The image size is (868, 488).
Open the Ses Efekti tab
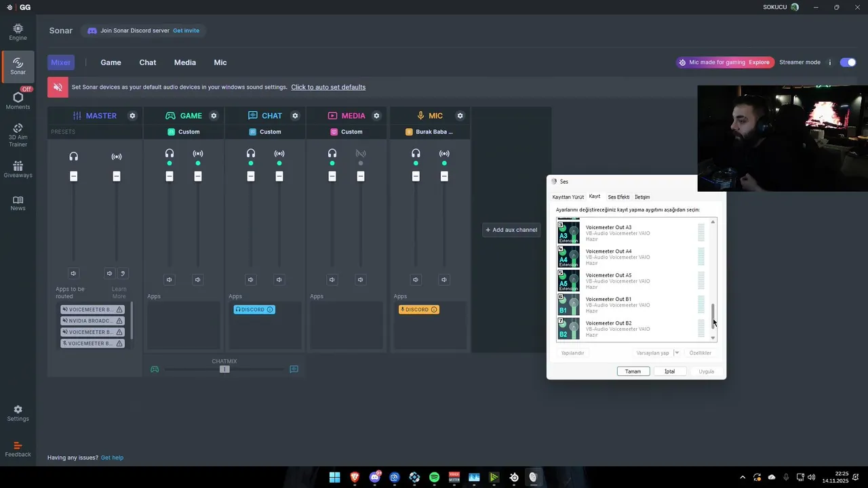(618, 197)
